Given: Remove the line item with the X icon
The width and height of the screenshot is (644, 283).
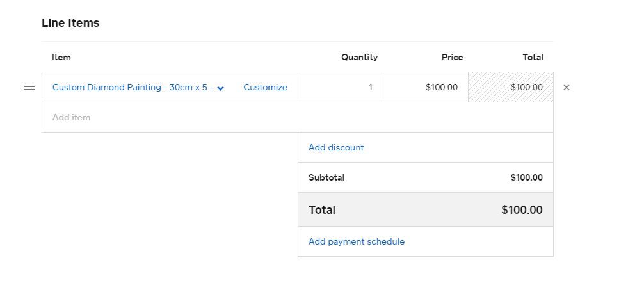Looking at the screenshot, I should (x=566, y=88).
